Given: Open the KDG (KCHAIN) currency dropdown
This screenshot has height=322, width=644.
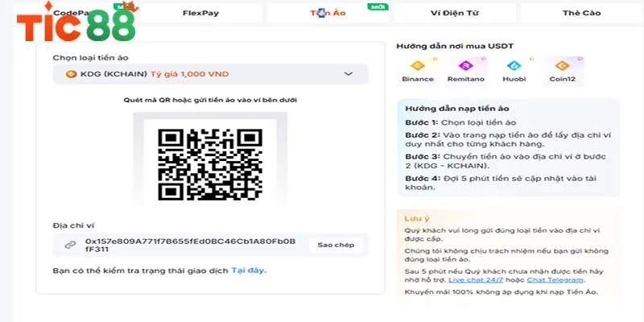Looking at the screenshot, I should click(x=210, y=74).
